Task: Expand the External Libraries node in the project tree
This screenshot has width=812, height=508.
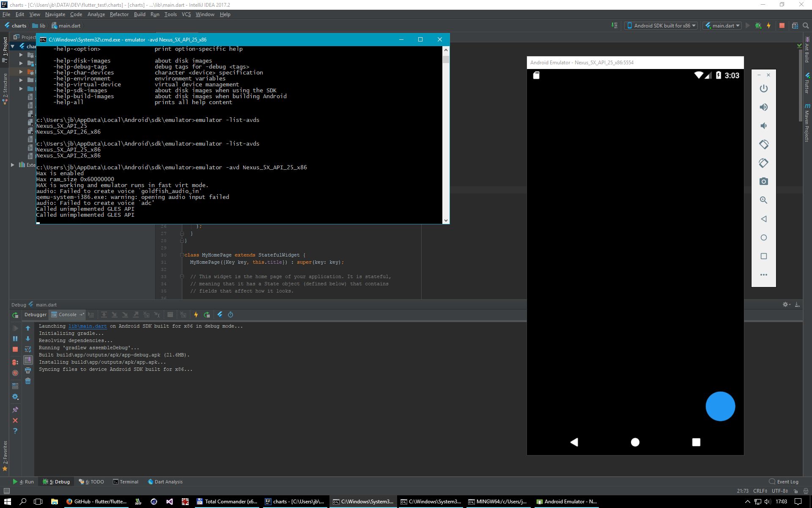Action: (13, 165)
